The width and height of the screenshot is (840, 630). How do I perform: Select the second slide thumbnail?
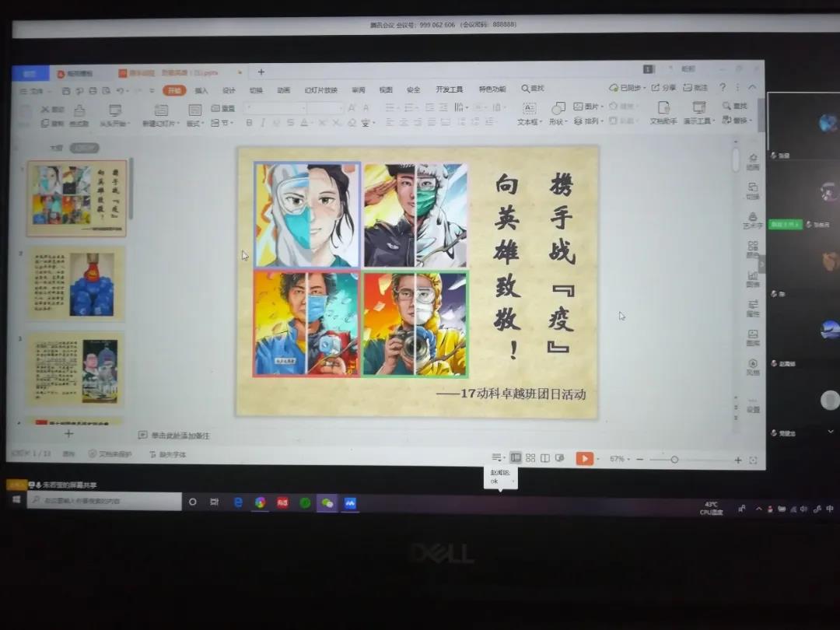(76, 284)
